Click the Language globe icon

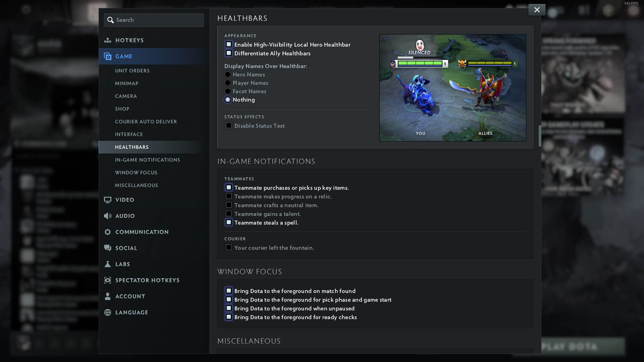point(108,312)
